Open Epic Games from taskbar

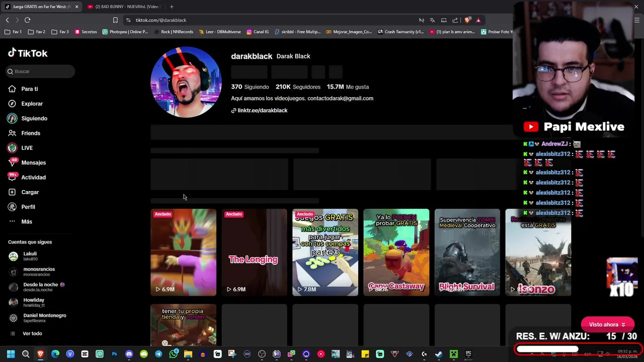(468, 354)
